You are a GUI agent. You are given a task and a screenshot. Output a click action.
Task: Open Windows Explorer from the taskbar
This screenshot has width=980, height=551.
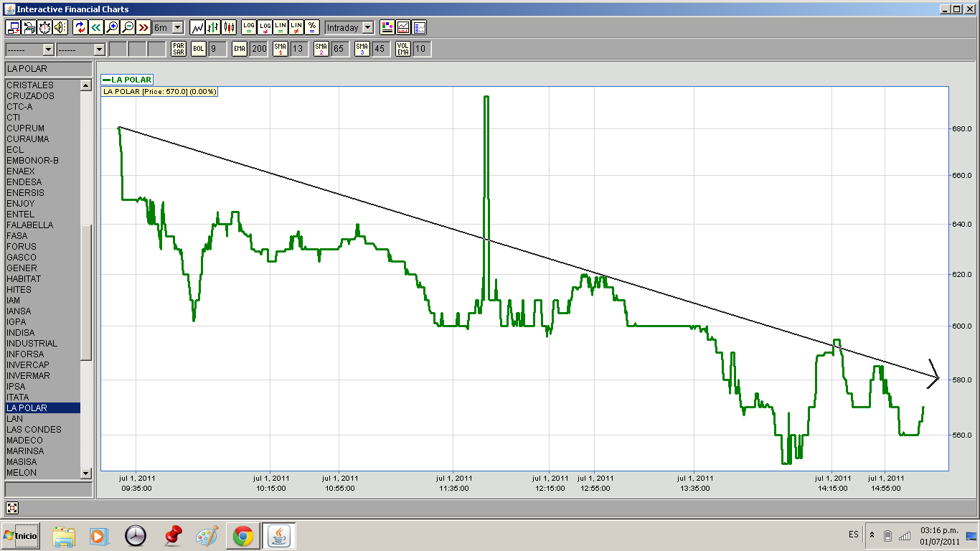[63, 536]
